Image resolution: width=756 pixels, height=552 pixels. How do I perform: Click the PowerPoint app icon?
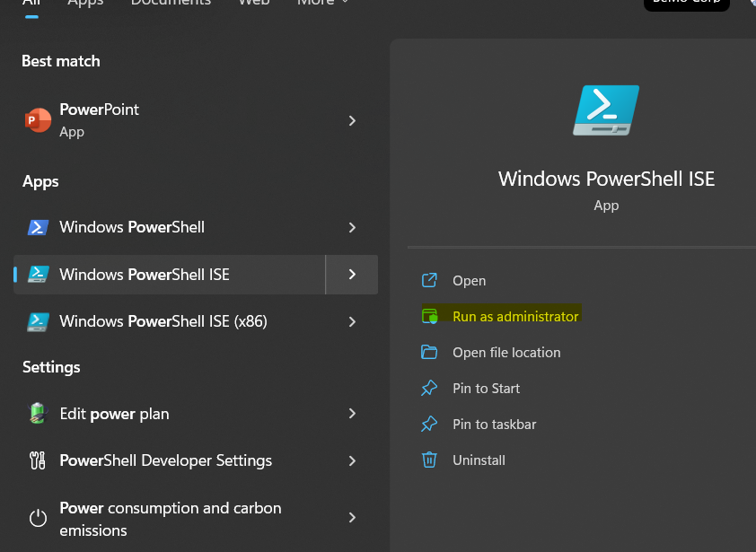point(38,120)
